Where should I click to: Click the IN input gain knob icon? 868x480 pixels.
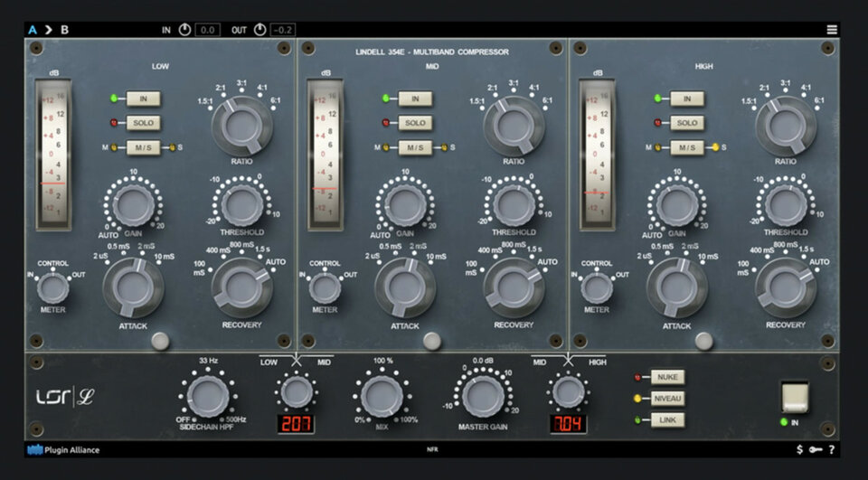pos(184,30)
